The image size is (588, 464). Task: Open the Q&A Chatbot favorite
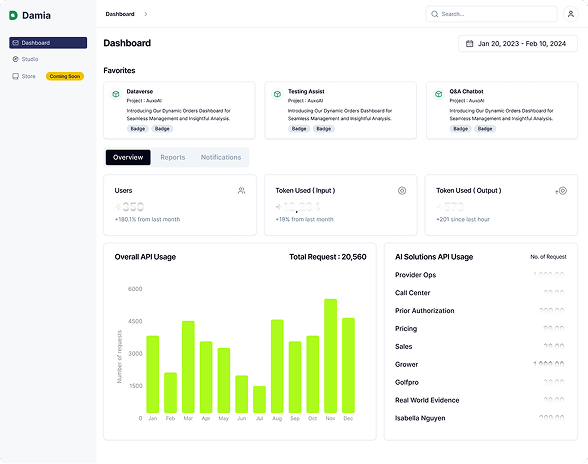pos(502,110)
